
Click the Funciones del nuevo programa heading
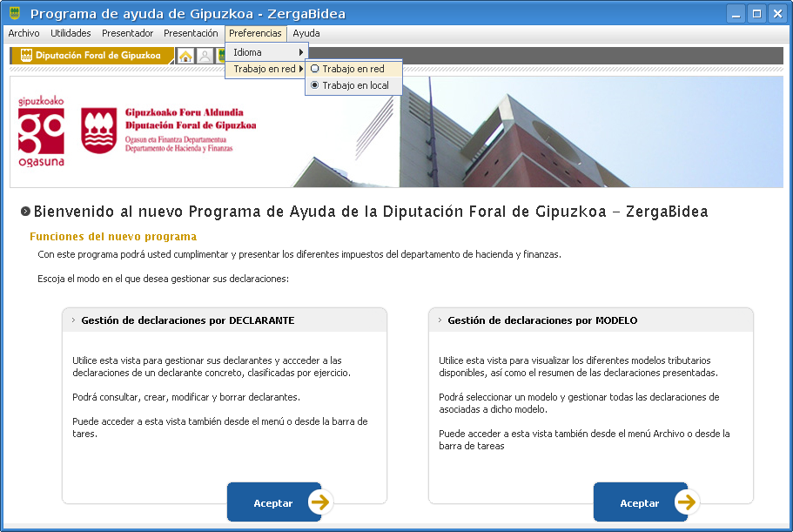(x=115, y=235)
